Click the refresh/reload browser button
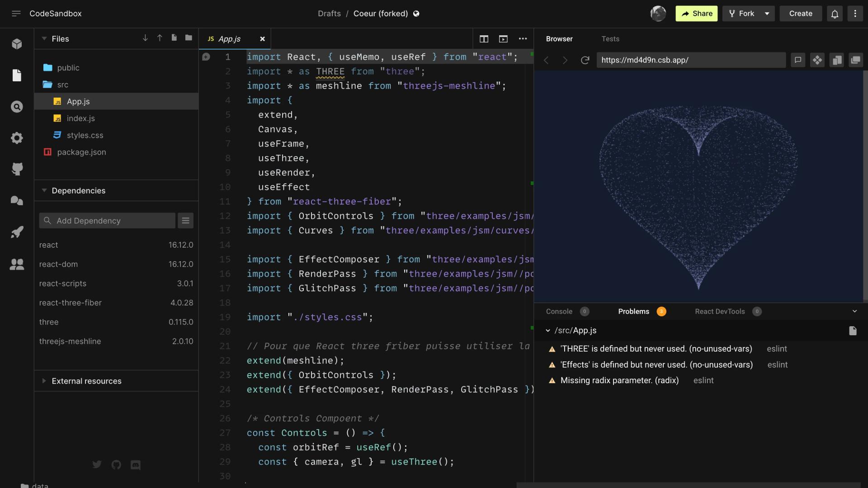This screenshot has width=868, height=488. coord(585,60)
